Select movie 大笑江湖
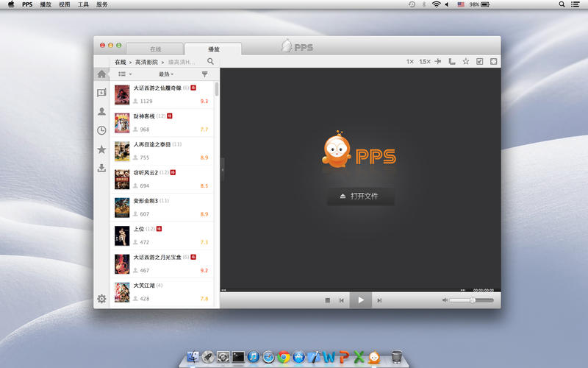Image resolution: width=588 pixels, height=368 pixels. (162, 292)
